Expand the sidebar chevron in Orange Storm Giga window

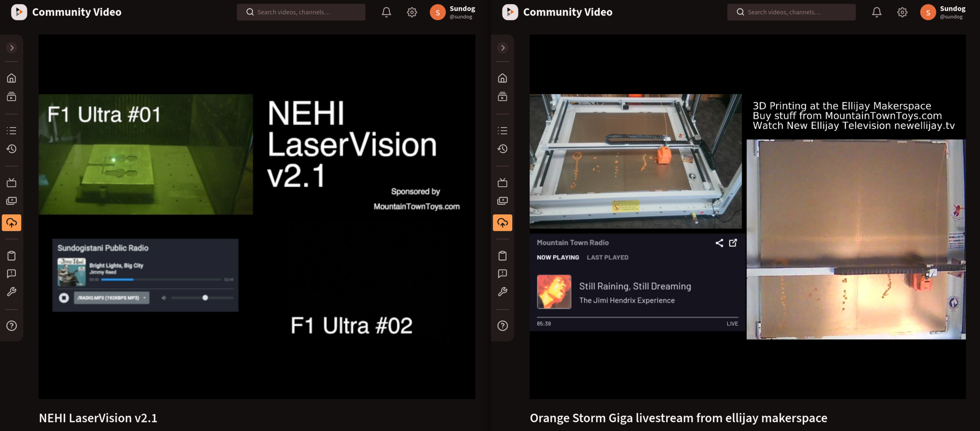[503, 48]
